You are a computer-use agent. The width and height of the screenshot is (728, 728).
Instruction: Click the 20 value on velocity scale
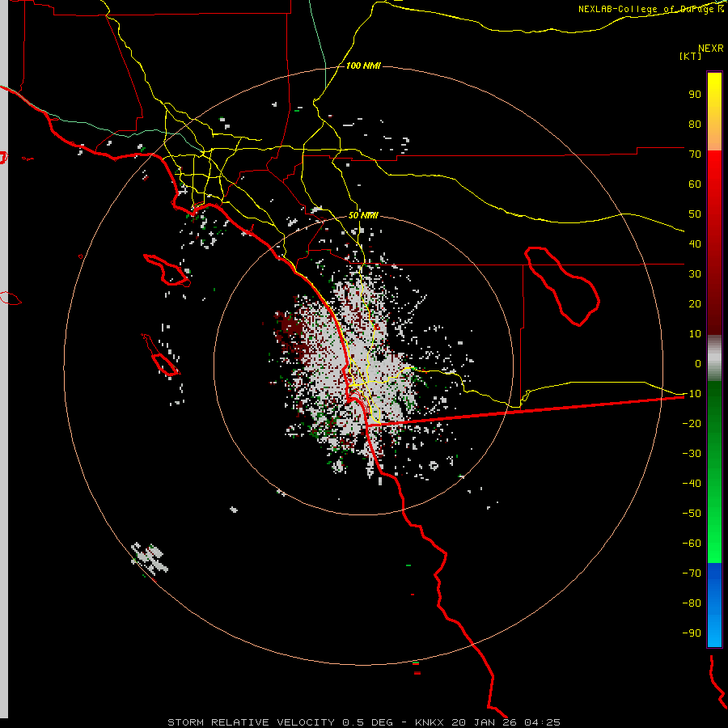click(x=695, y=304)
